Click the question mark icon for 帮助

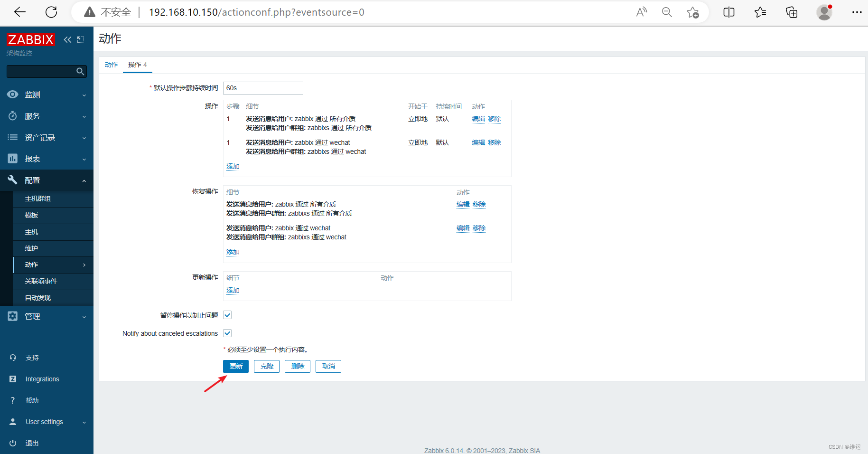(13, 400)
